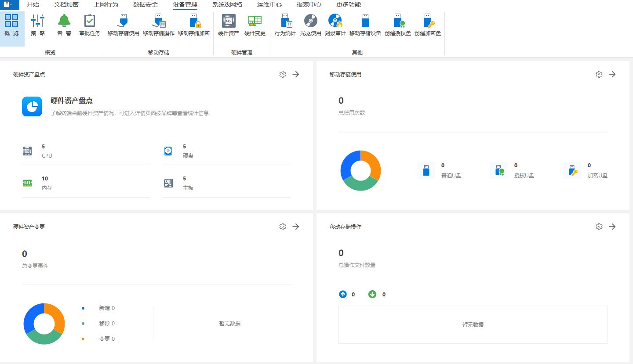Screen dimensions: 633x364
Task: Click the 主板 motherboard icon
Action: pyautogui.click(x=168, y=183)
